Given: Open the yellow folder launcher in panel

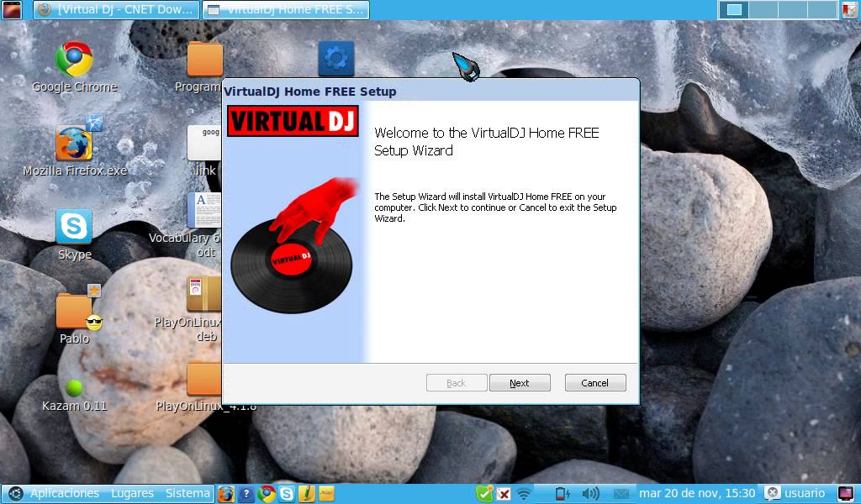Looking at the screenshot, I should coord(326,494).
